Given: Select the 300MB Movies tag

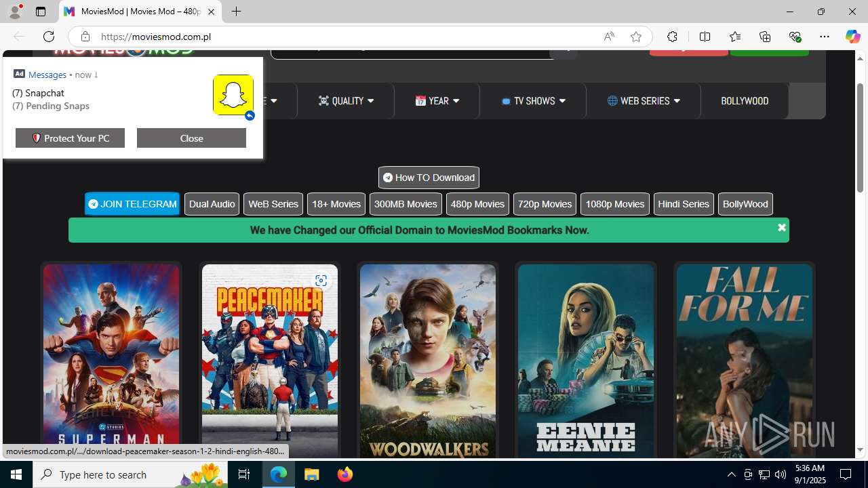Looking at the screenshot, I should [406, 204].
